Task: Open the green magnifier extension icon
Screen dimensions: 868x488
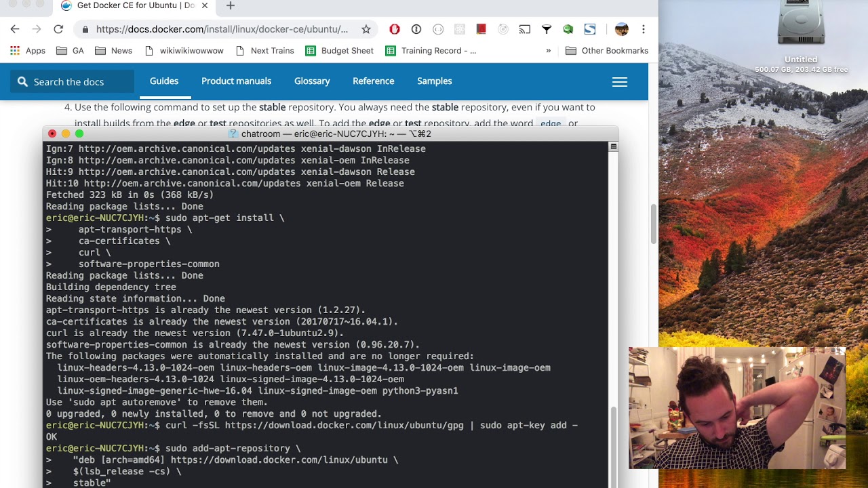Action: point(568,29)
